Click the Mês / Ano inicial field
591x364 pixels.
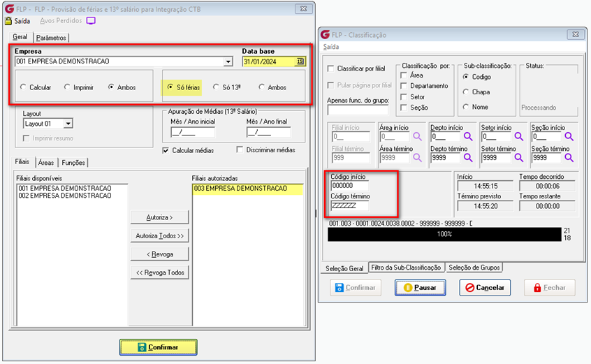[x=193, y=132]
